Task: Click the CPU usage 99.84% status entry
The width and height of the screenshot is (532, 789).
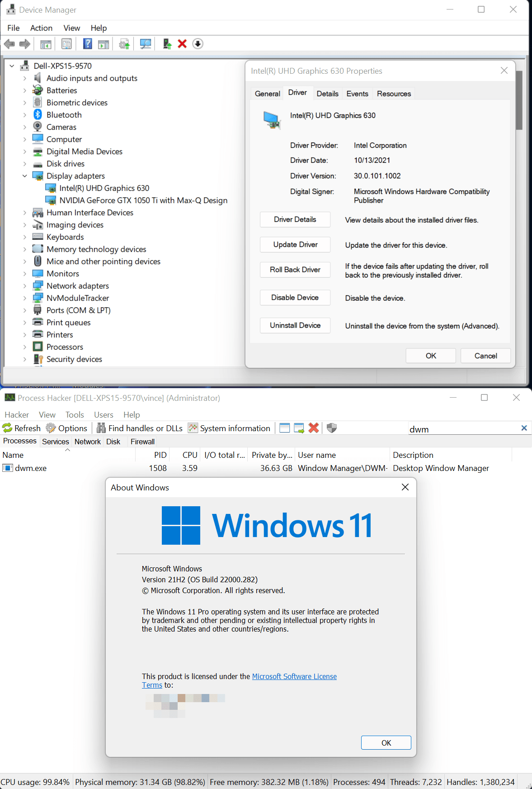Action: 35,782
